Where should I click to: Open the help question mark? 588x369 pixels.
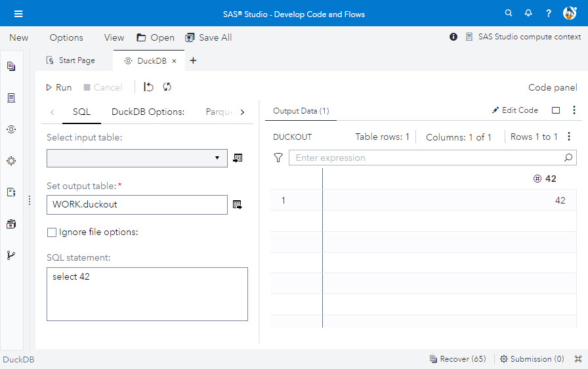(549, 14)
